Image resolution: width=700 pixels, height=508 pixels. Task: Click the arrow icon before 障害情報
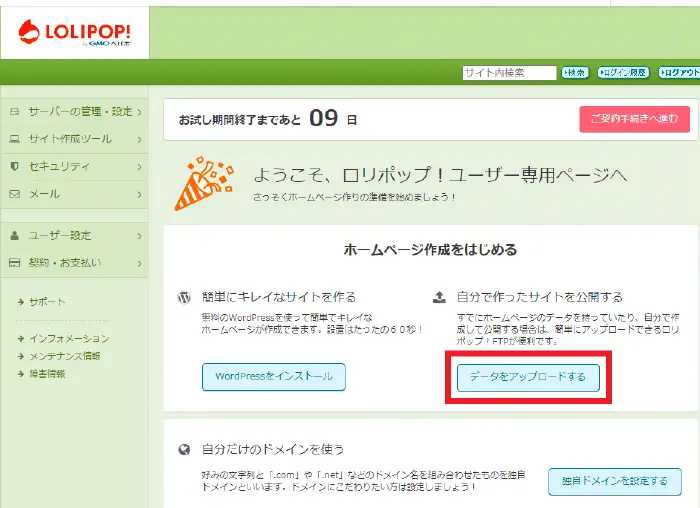[x=21, y=374]
